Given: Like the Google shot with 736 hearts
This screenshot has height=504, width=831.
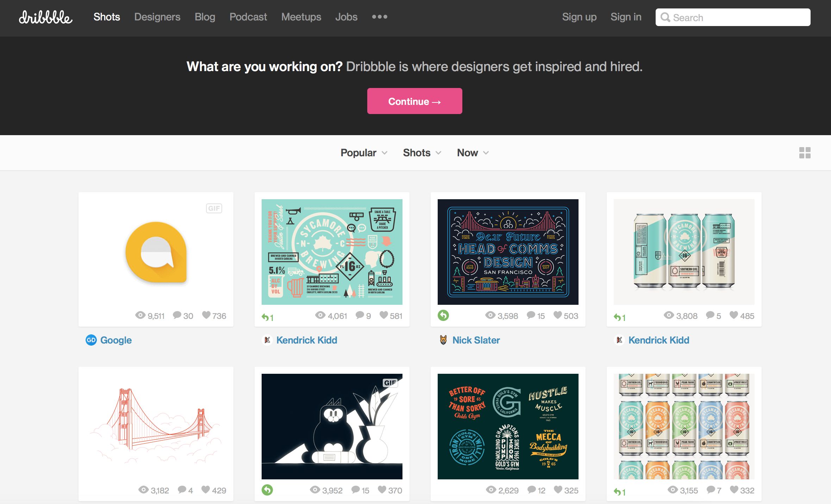Looking at the screenshot, I should [x=206, y=315].
